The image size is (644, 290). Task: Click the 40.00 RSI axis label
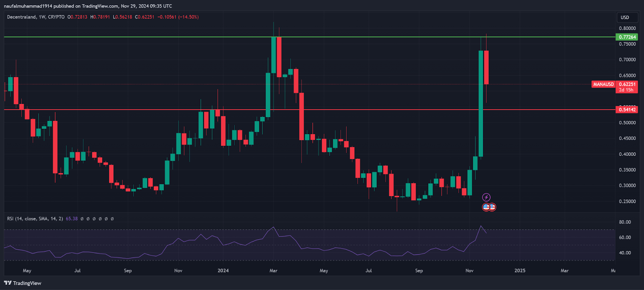click(x=625, y=253)
